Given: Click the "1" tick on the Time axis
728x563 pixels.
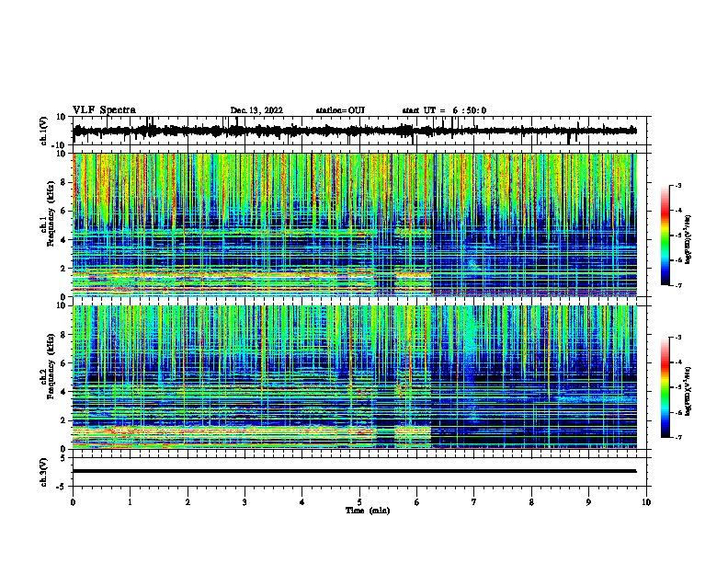Looking at the screenshot, I should click(130, 502).
